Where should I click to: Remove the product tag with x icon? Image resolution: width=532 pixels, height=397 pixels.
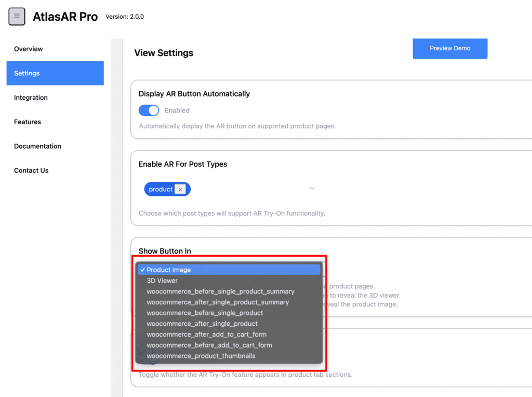[180, 190]
